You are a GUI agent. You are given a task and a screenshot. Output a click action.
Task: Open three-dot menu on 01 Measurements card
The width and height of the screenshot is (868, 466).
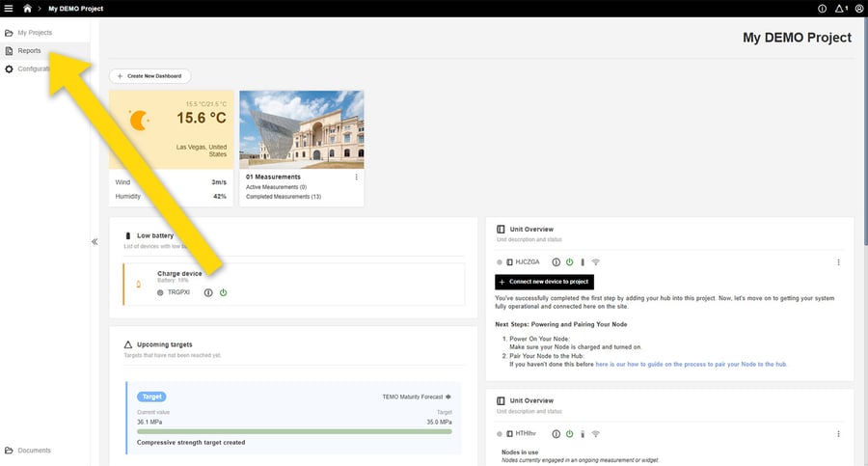tap(356, 178)
